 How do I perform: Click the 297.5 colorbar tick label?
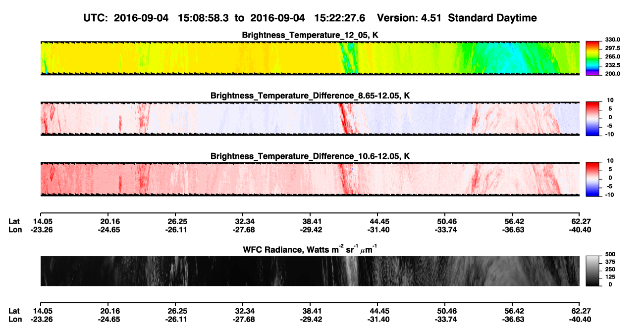[x=612, y=48]
